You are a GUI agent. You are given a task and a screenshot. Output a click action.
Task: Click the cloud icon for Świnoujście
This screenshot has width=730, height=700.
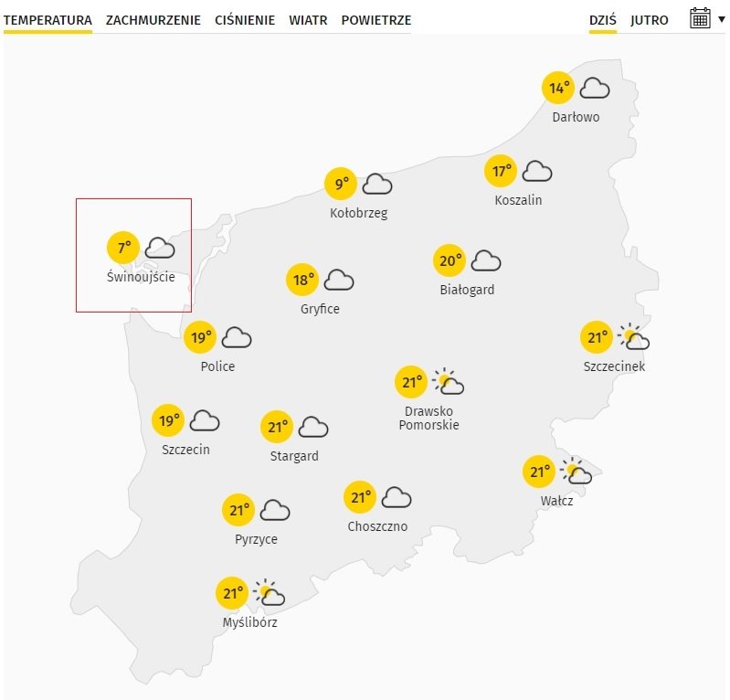tap(160, 248)
